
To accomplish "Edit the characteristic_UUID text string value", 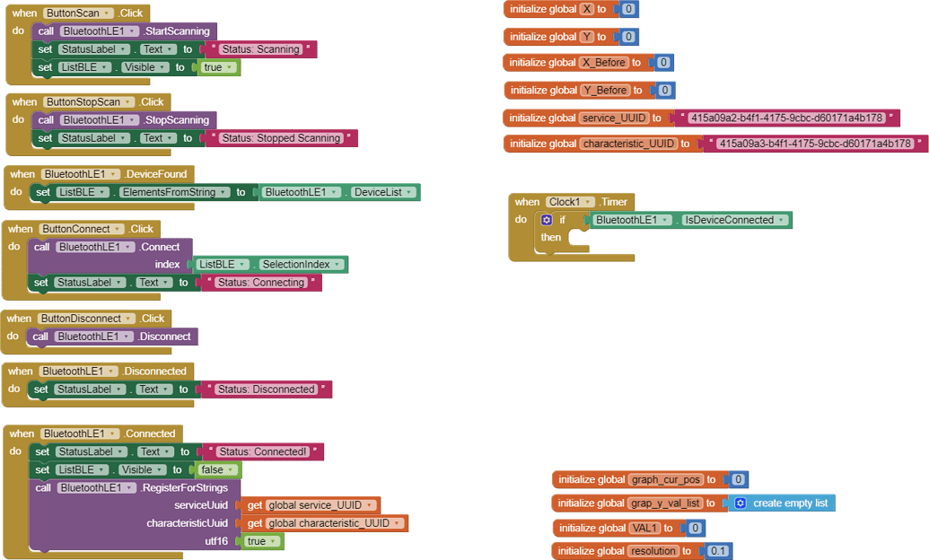I will coord(815,144).
